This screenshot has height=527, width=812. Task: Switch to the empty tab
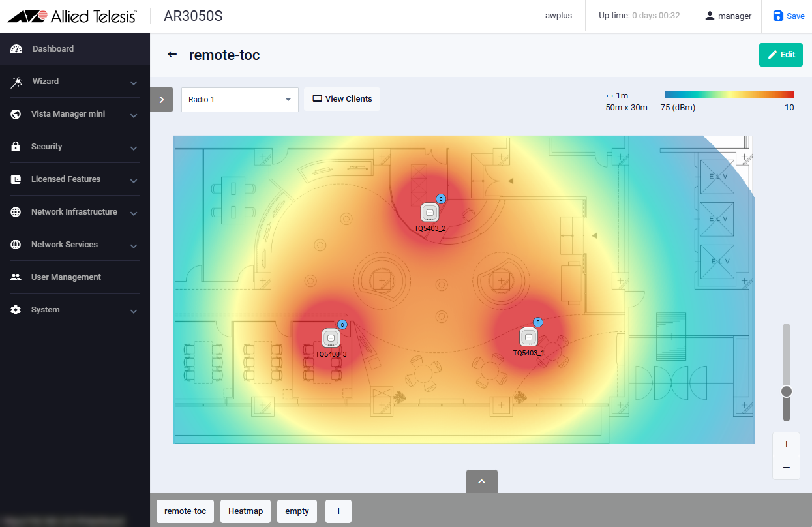[x=297, y=511]
